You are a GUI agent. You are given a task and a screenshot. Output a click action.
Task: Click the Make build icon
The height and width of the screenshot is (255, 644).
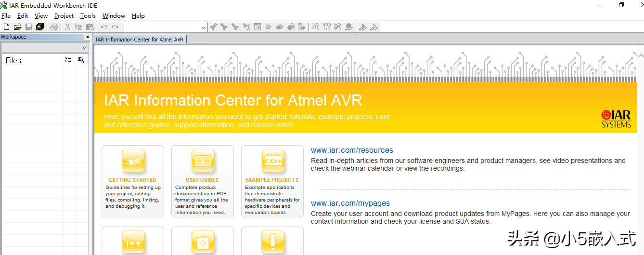tap(327, 27)
